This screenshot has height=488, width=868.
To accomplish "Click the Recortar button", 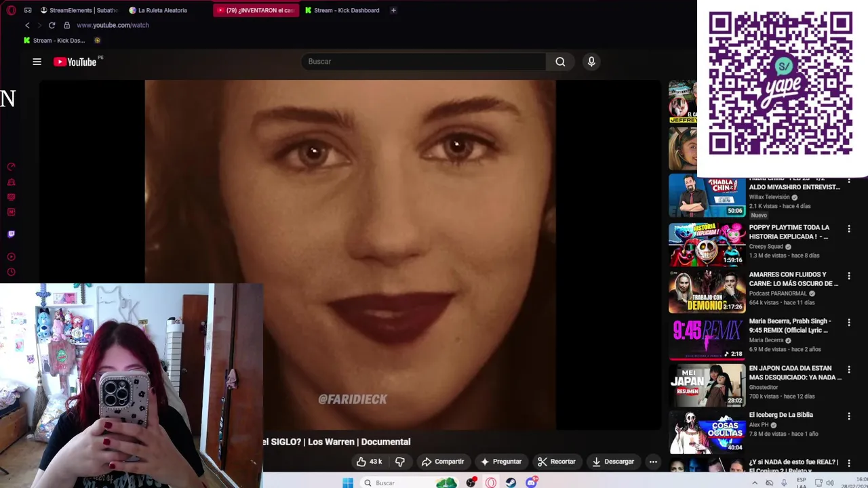I will (x=557, y=462).
